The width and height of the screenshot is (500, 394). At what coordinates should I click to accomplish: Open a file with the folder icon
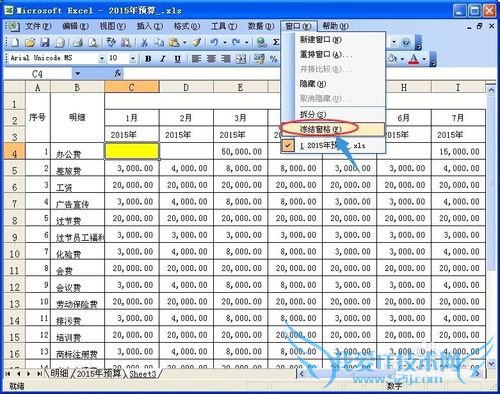coord(30,43)
